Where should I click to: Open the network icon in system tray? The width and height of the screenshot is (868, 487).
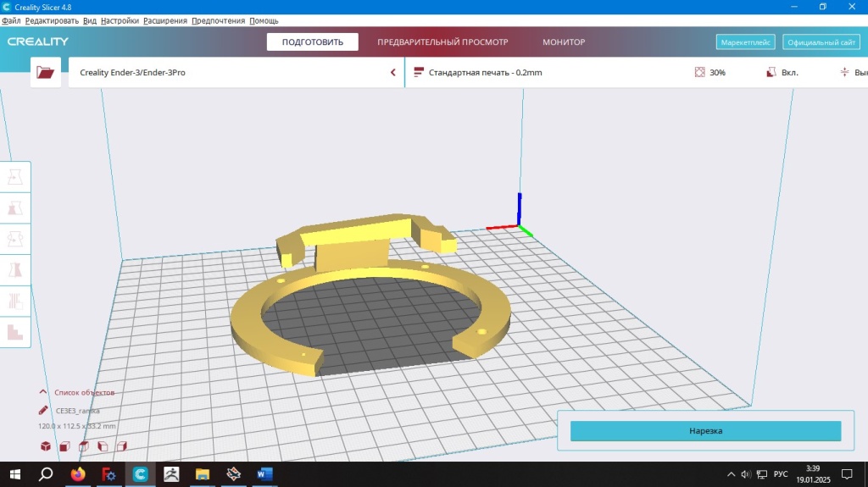coord(762,474)
